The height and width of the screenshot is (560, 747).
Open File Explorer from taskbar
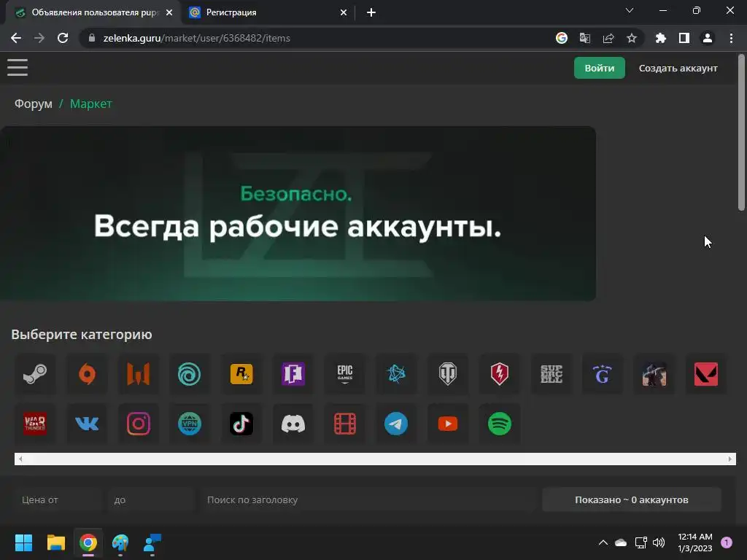(x=55, y=542)
